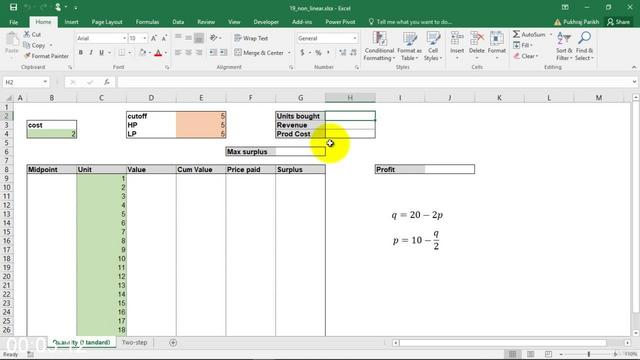Activate the Format Painter brush
The height and width of the screenshot is (360, 640).
pyautogui.click(x=27, y=56)
